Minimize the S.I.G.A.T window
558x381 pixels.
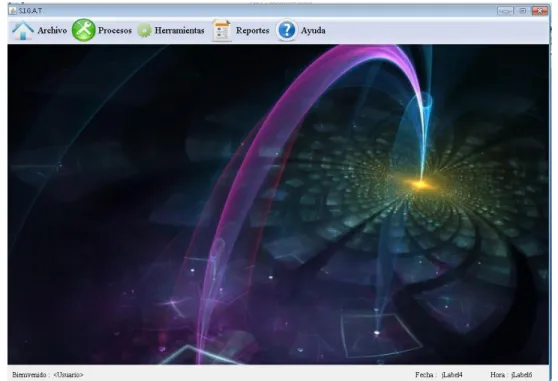point(505,11)
